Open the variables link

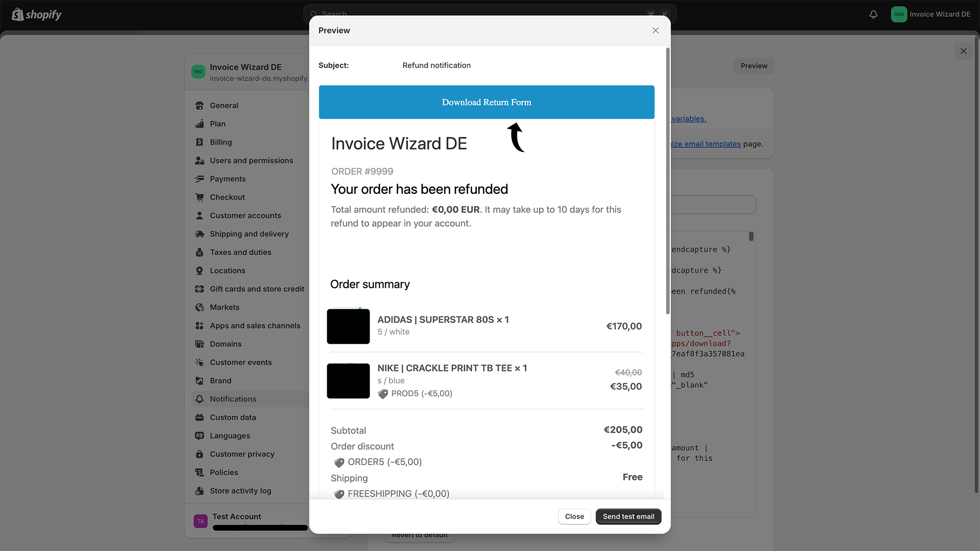click(689, 119)
